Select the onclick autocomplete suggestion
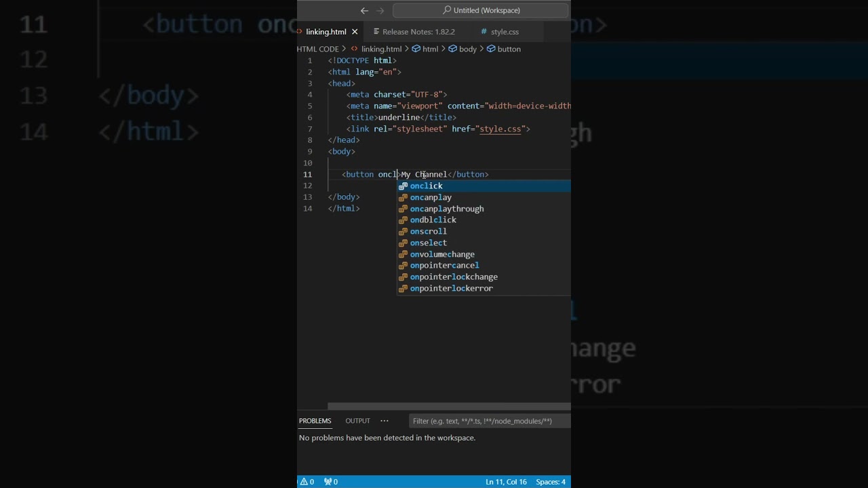Image resolution: width=868 pixels, height=488 pixels. point(426,186)
